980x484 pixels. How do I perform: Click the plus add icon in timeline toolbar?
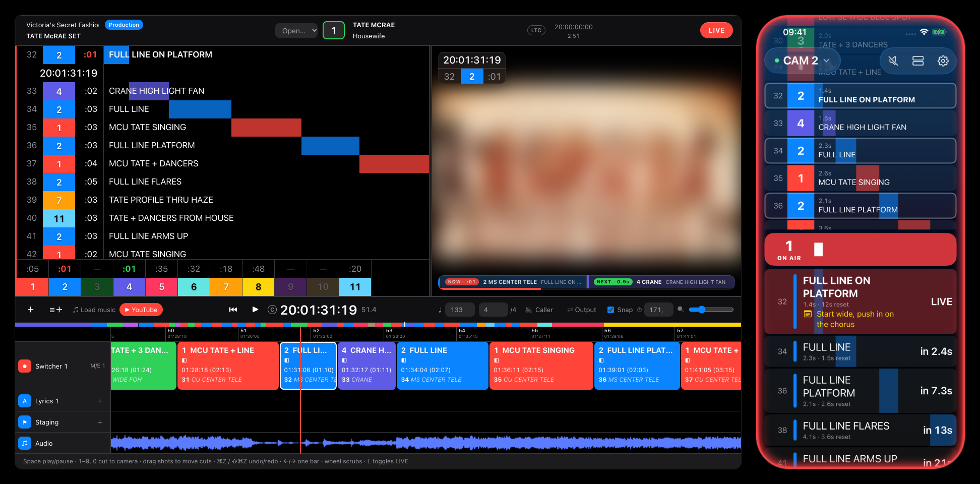[x=30, y=310]
